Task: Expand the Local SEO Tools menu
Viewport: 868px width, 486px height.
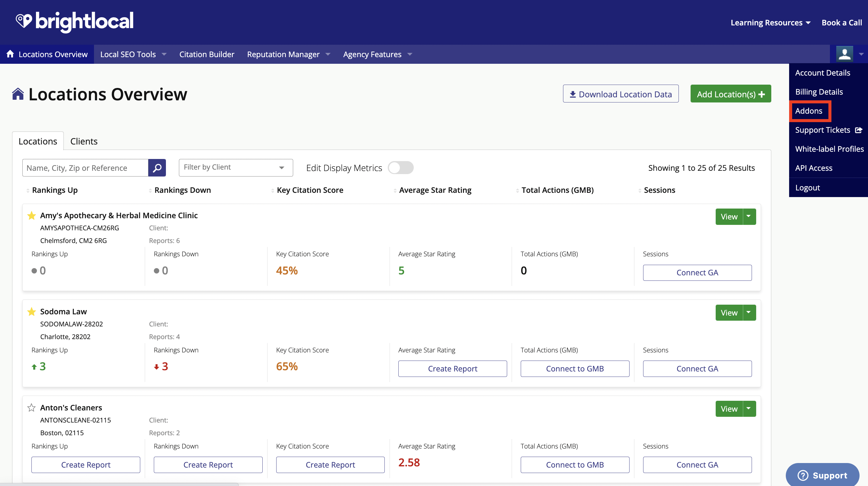Action: (x=134, y=54)
